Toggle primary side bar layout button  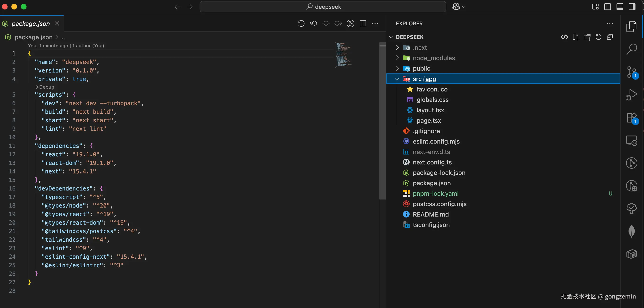click(x=608, y=7)
